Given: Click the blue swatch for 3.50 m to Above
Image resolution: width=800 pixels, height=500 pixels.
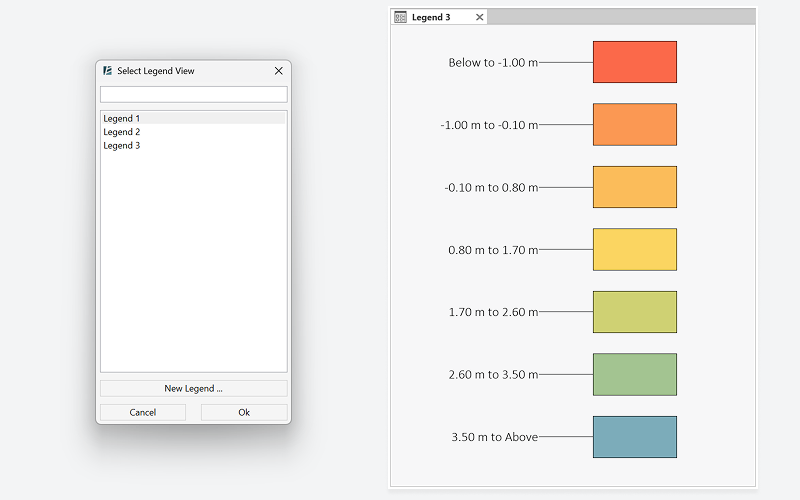Looking at the screenshot, I should [x=635, y=437].
